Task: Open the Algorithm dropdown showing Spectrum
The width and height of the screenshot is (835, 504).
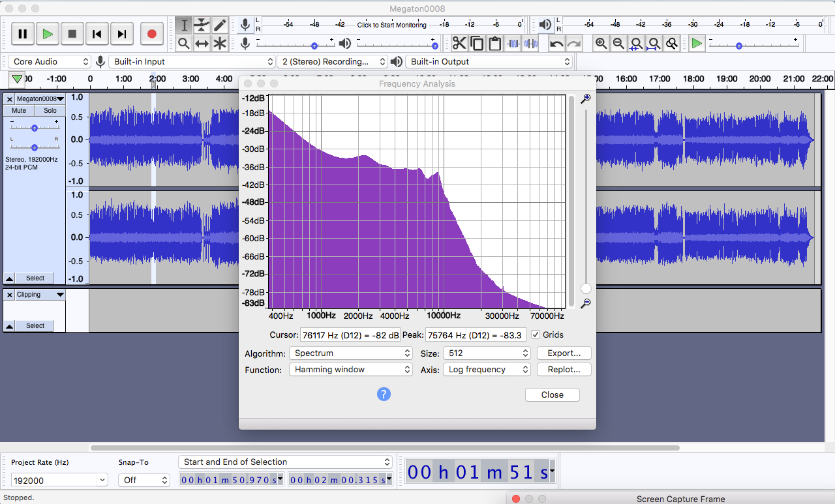Action: [x=351, y=353]
